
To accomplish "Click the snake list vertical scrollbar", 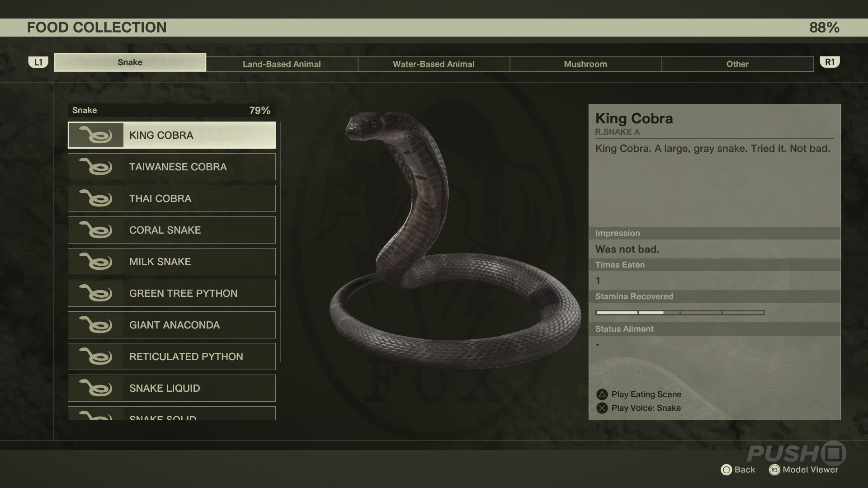I will point(281,242).
